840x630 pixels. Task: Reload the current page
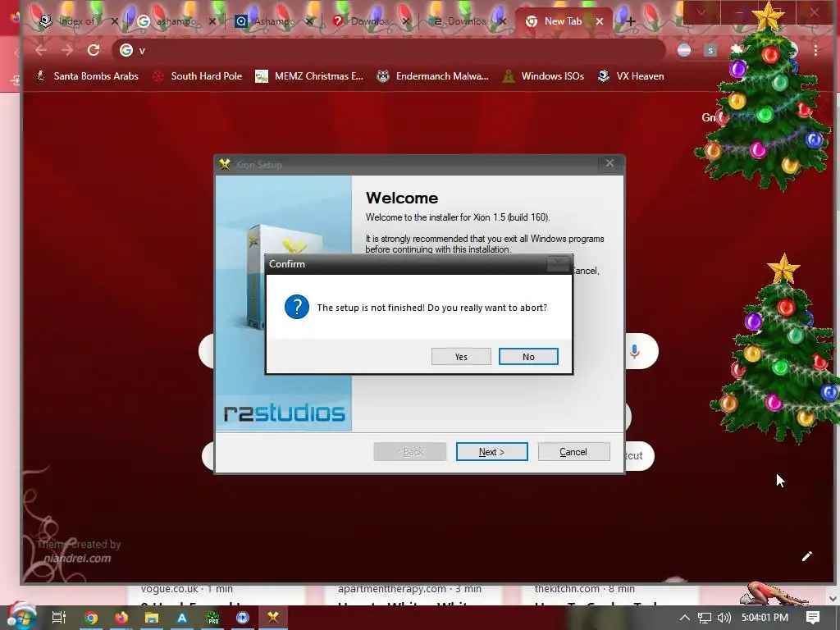[94, 50]
